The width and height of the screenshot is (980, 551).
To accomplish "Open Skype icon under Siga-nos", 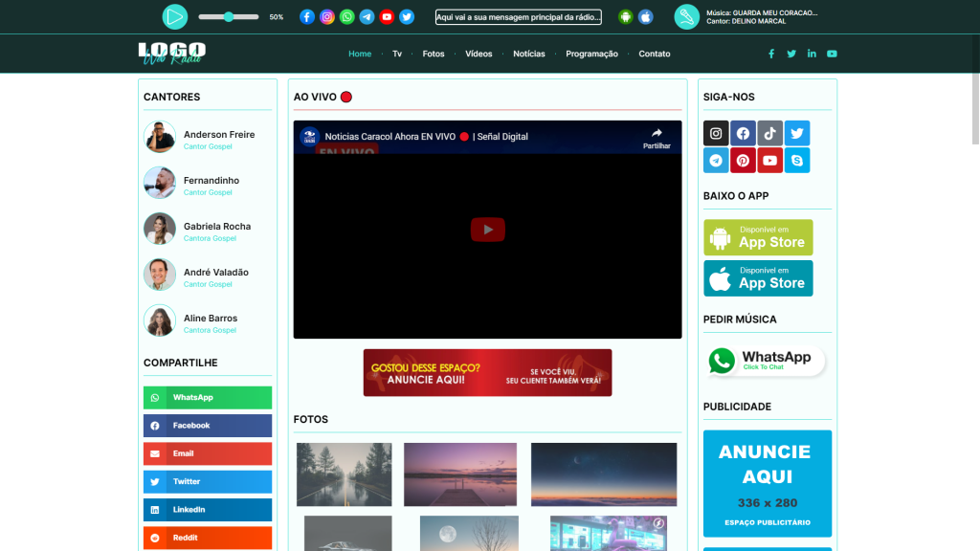I will click(796, 161).
